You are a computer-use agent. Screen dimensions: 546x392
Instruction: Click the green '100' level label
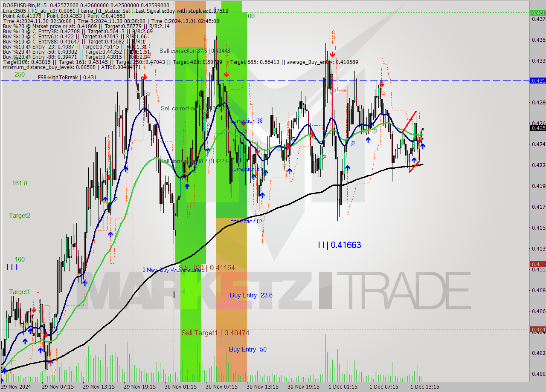pyautogui.click(x=20, y=259)
